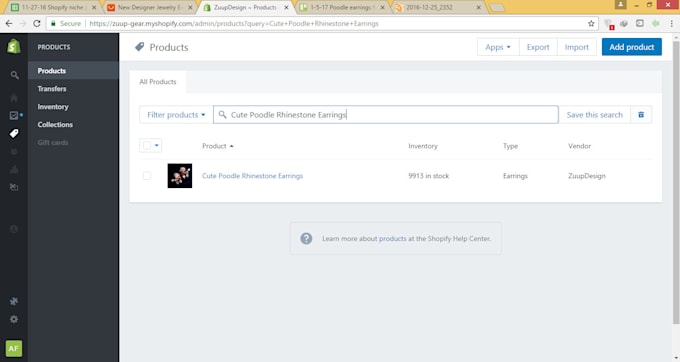Open a new browser tab button

pyautogui.click(x=497, y=7)
